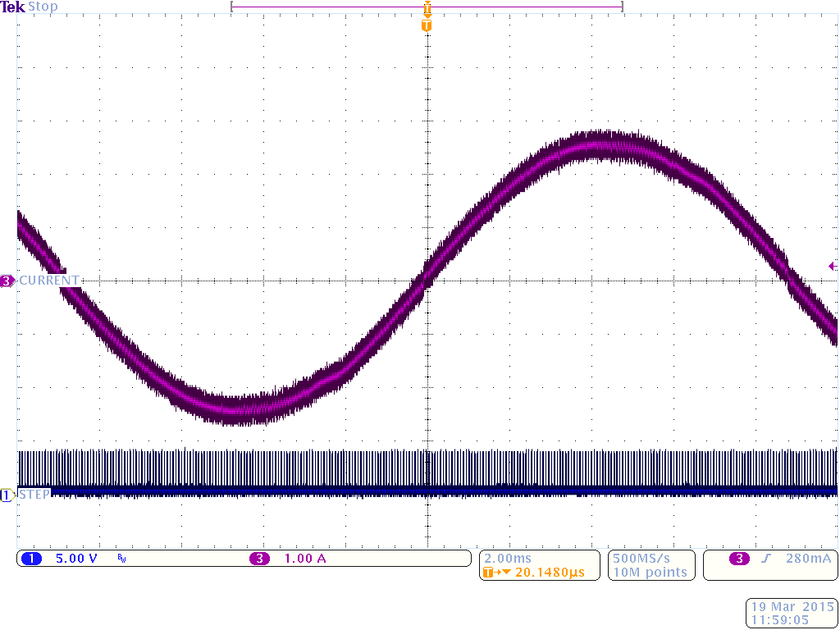Select the trigger level arrow on right edge
The image size is (840, 630).
click(833, 266)
